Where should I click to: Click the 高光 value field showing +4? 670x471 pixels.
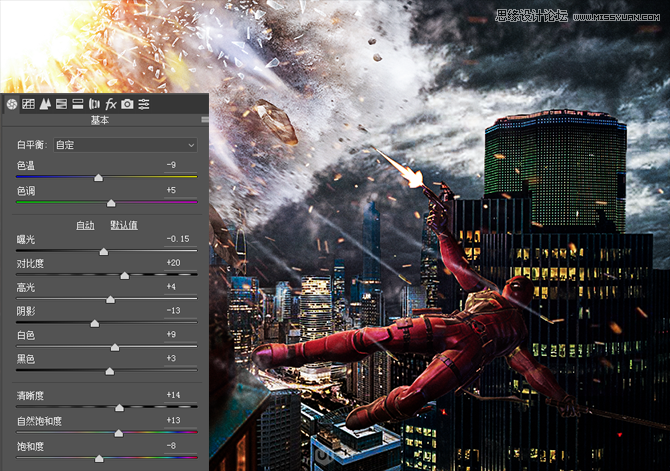(180, 287)
